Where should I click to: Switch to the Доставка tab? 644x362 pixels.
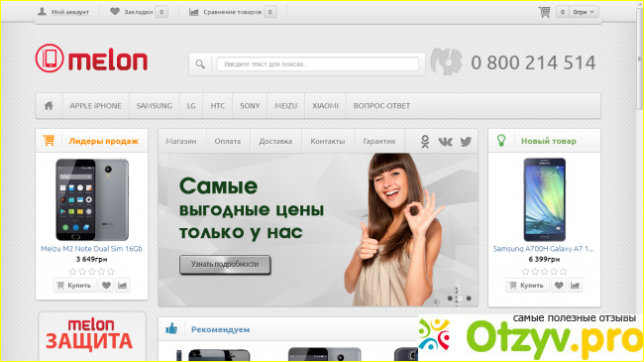[x=275, y=141]
